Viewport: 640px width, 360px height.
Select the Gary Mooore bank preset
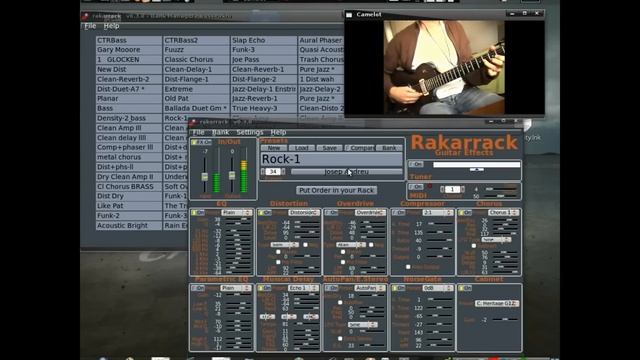(x=129, y=50)
